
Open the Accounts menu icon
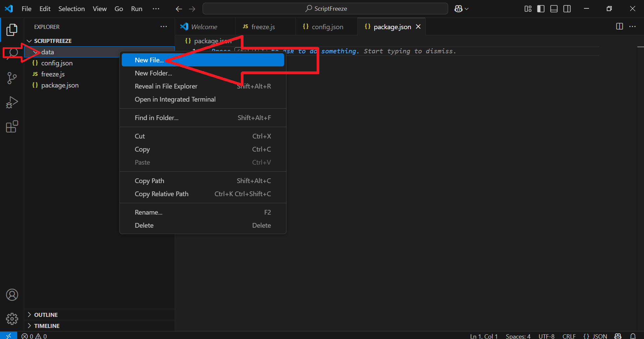pyautogui.click(x=12, y=295)
